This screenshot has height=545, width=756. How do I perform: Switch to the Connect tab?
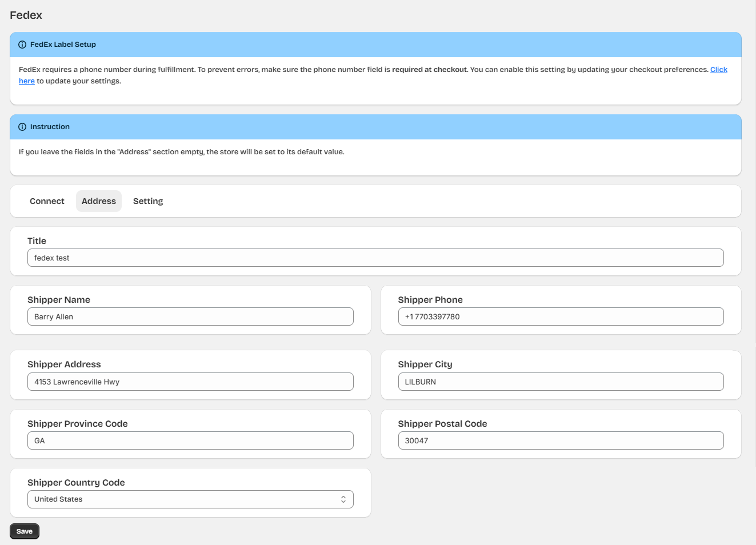tap(47, 201)
